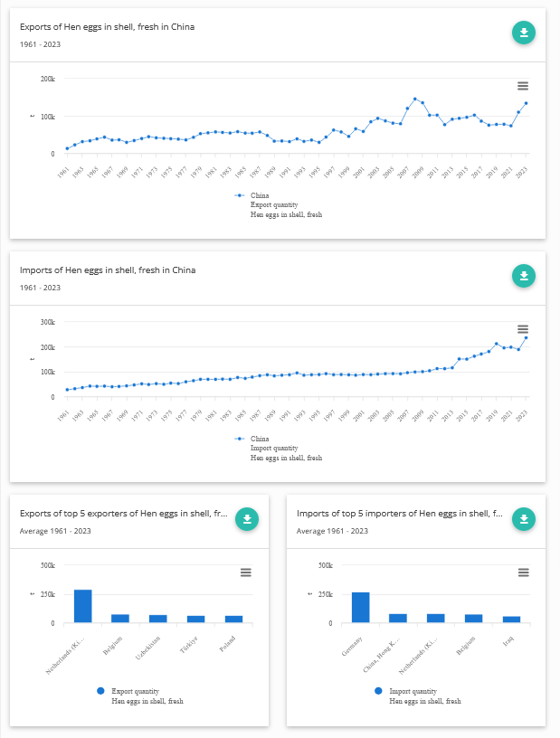Select the Iraq bar in importers chart

[x=512, y=620]
